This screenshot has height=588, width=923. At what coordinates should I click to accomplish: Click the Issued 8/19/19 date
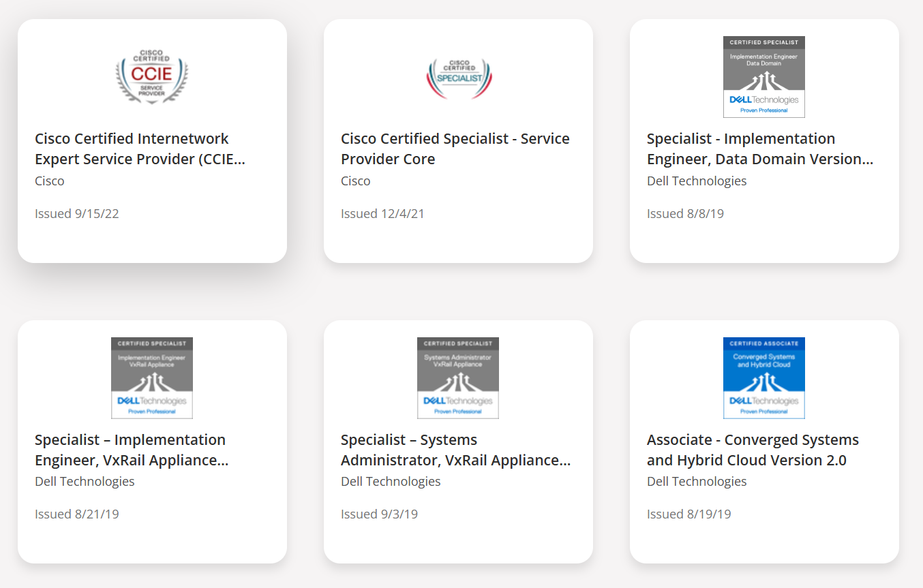tap(689, 514)
